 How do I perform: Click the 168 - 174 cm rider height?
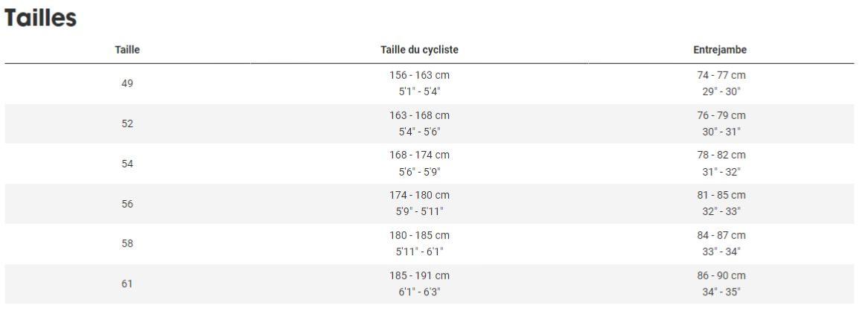419,155
